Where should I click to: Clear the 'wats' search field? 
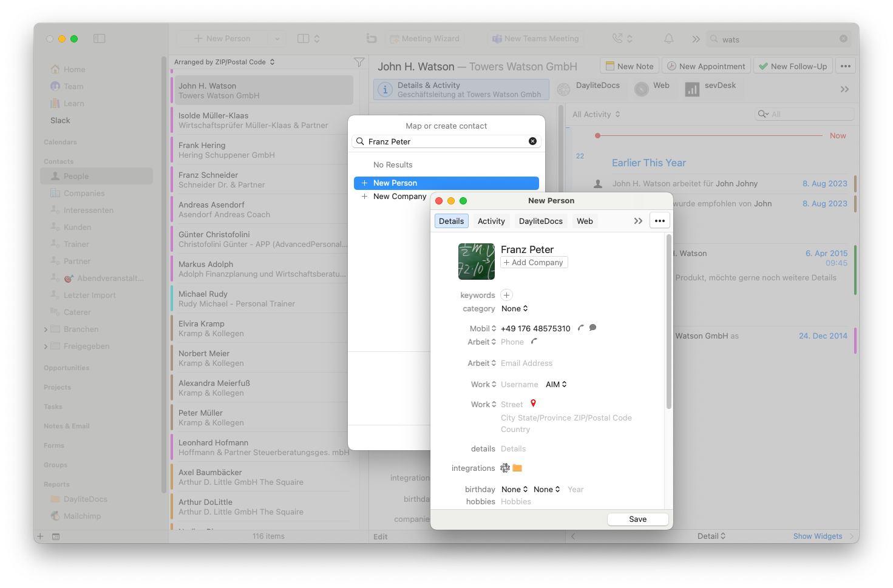point(843,39)
